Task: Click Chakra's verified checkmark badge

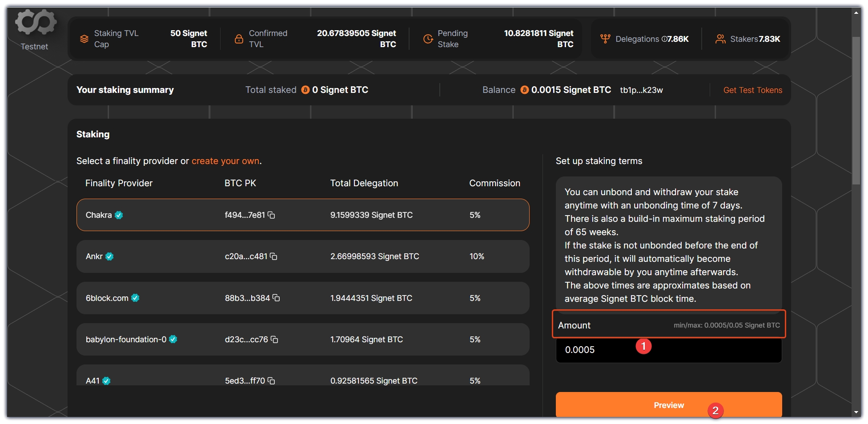Action: point(119,215)
